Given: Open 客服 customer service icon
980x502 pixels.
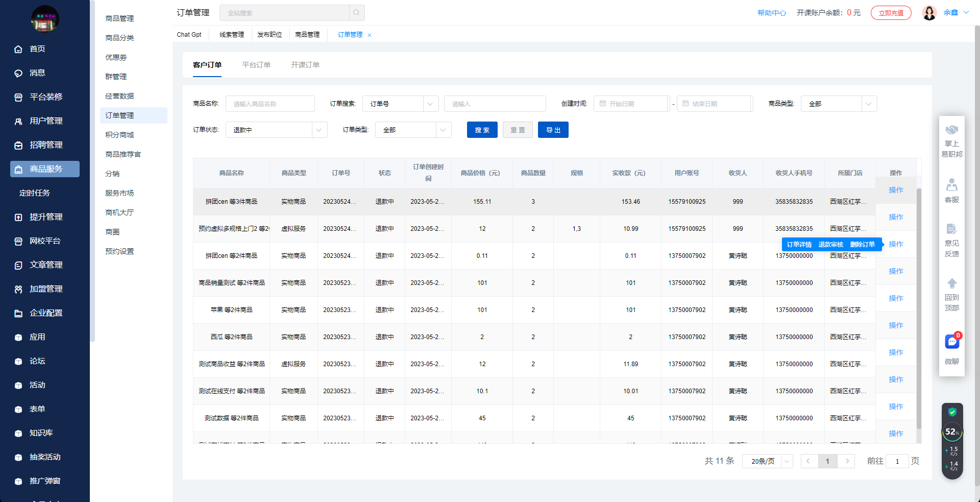Looking at the screenshot, I should 952,184.
